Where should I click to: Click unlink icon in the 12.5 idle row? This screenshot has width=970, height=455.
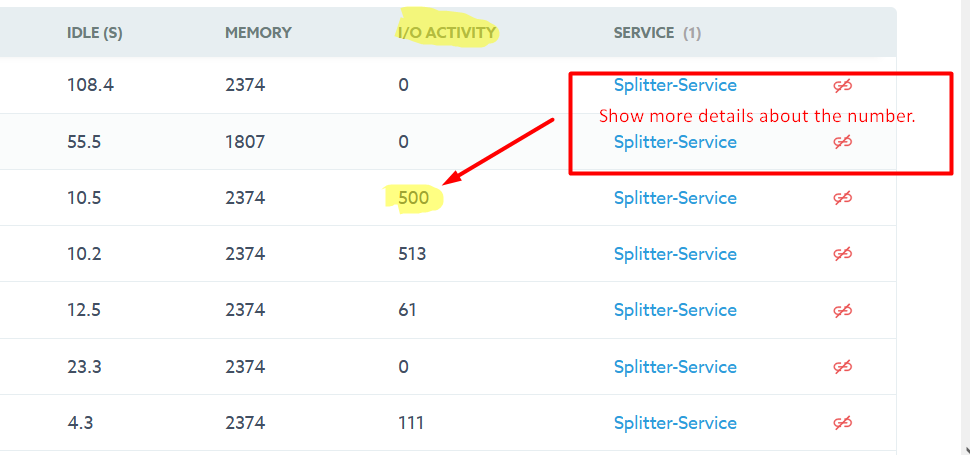(842, 310)
